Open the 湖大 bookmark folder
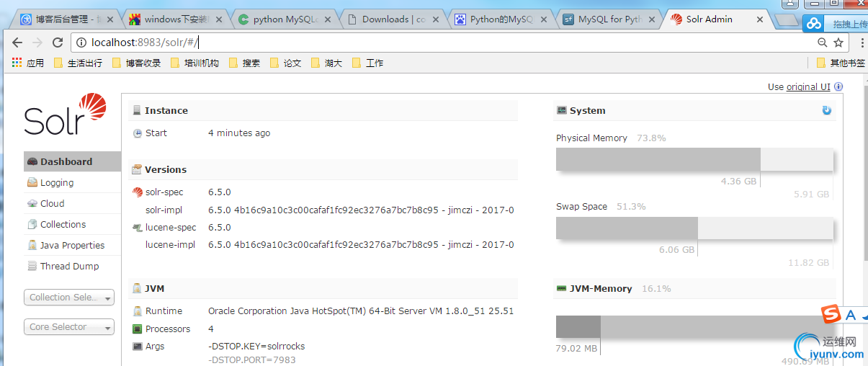 pyautogui.click(x=326, y=63)
